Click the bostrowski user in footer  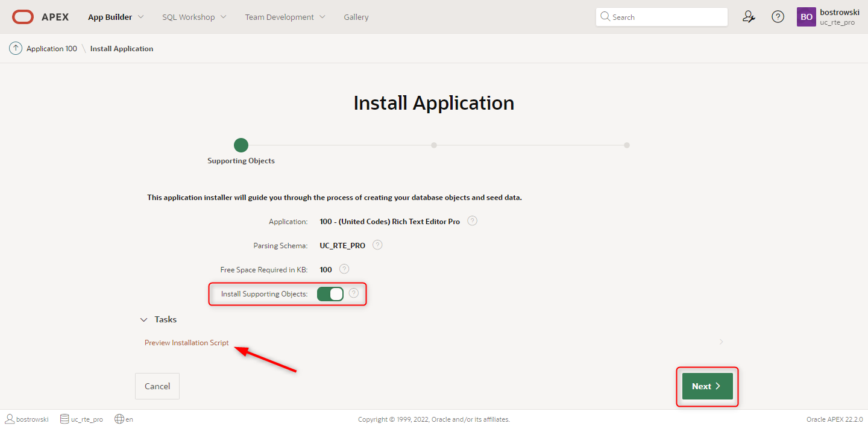click(x=27, y=419)
